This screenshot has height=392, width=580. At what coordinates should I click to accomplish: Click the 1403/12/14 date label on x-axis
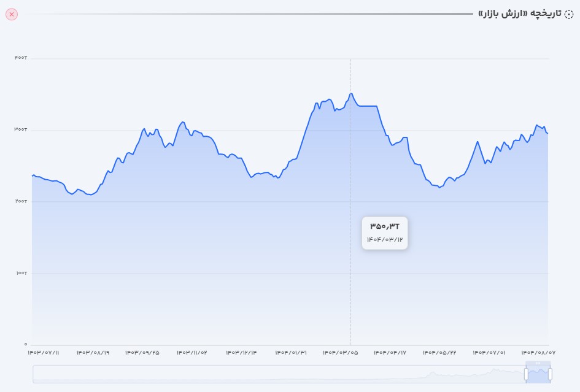(x=241, y=353)
